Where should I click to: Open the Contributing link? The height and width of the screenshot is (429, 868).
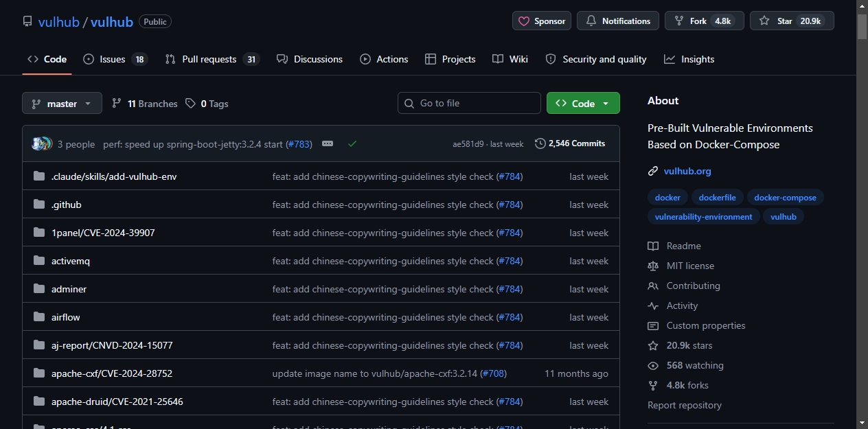(684, 286)
